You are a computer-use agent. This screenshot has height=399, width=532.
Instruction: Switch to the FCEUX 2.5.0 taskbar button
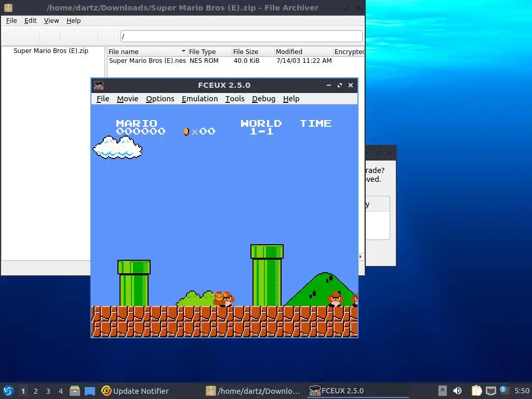357,391
